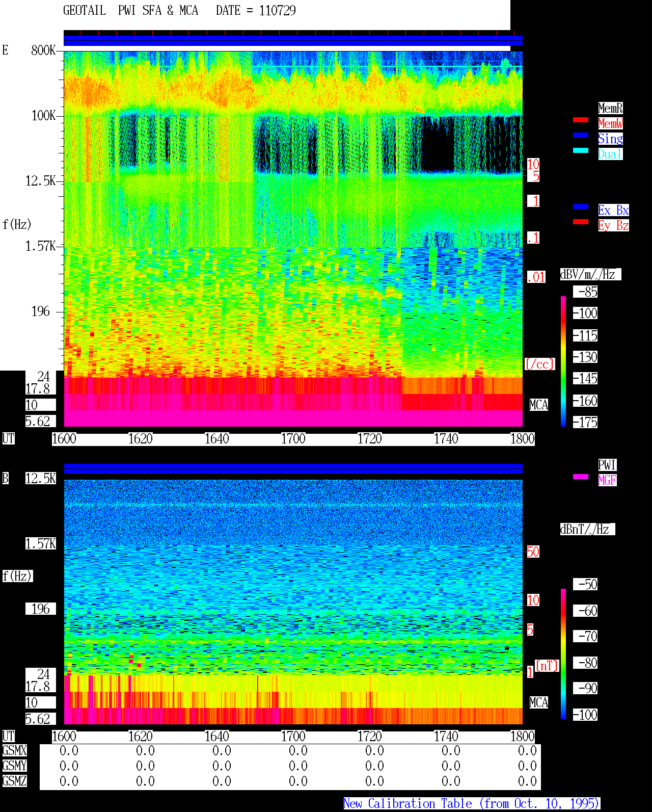Click the New Calibration Table link
This screenshot has width=652, height=812.
point(472,803)
